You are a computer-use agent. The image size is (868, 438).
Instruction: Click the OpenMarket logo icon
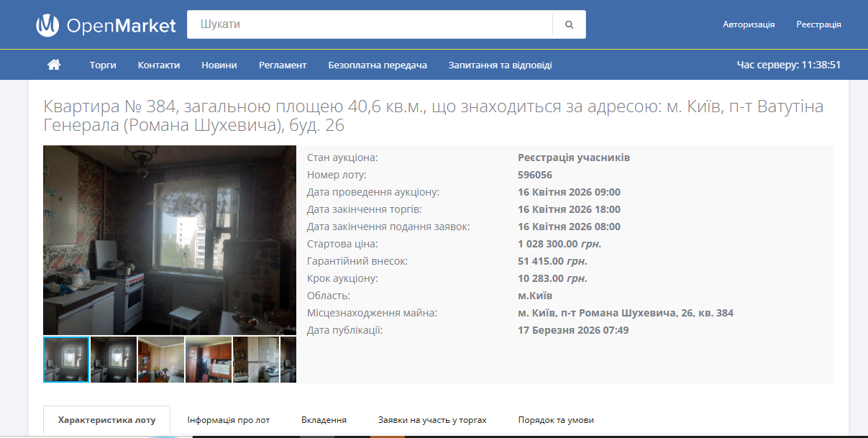(x=46, y=24)
